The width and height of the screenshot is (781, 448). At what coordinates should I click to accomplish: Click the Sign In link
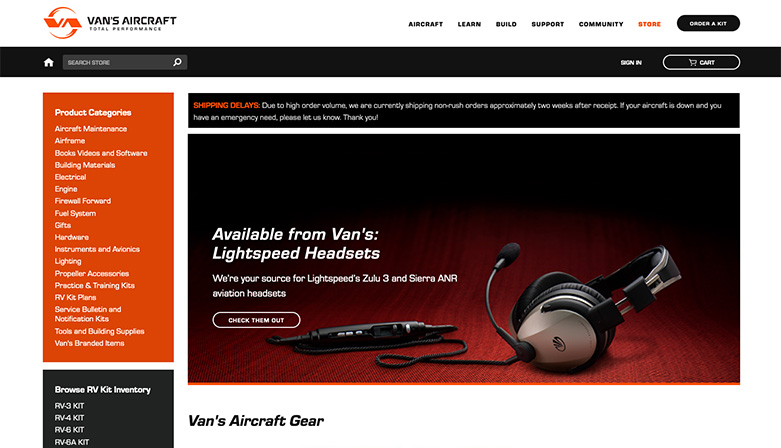[x=631, y=62]
